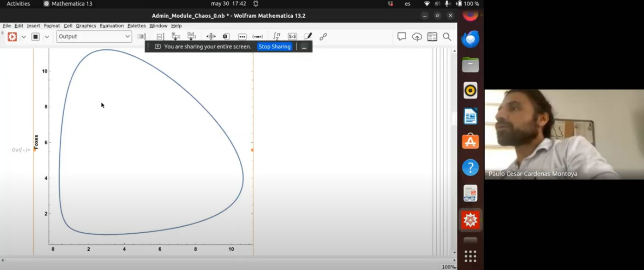Open the clock showing may 30 17:42
644x270 pixels.
click(229, 4)
